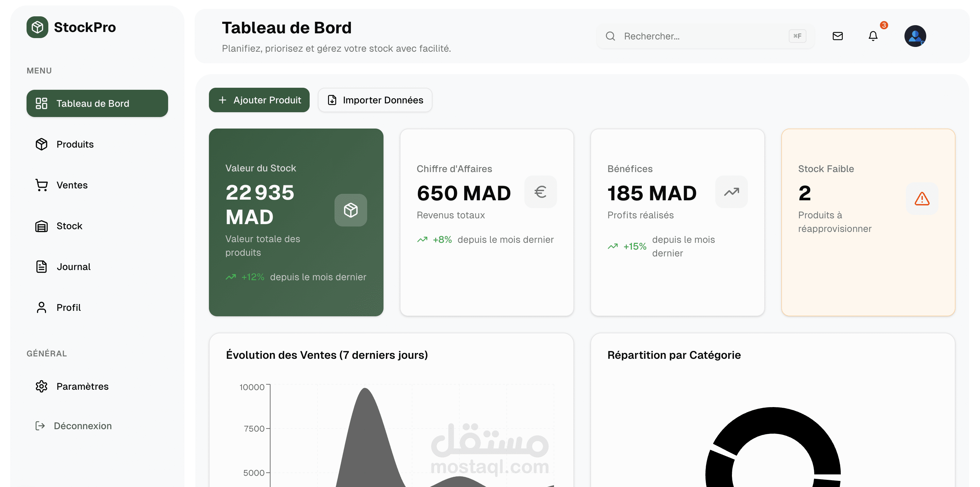Click the Profits réalisés label

(x=641, y=215)
